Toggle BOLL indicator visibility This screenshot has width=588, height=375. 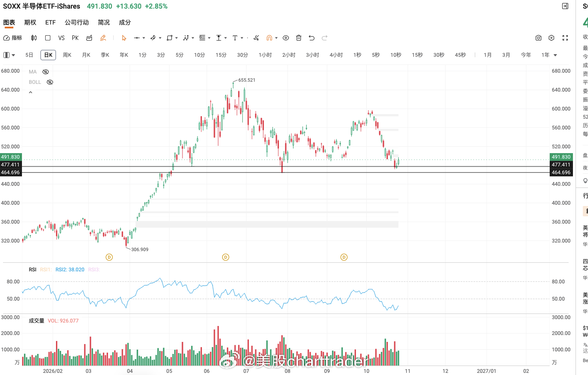[x=50, y=82]
